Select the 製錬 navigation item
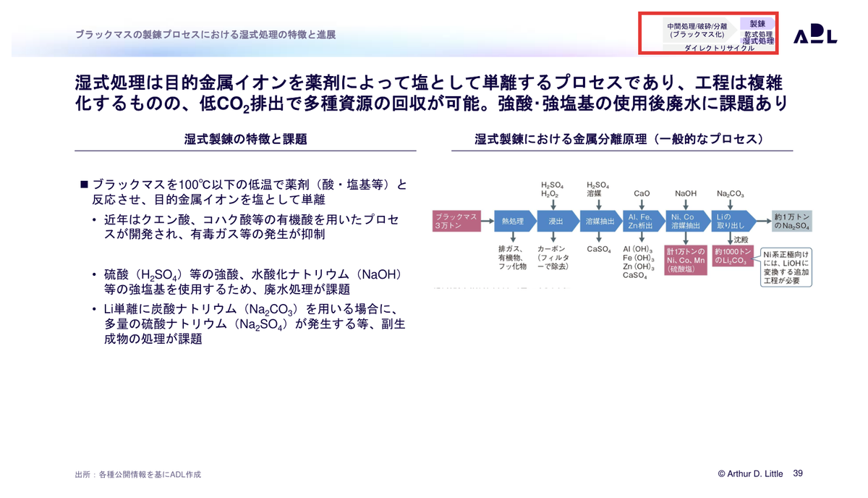 point(757,24)
